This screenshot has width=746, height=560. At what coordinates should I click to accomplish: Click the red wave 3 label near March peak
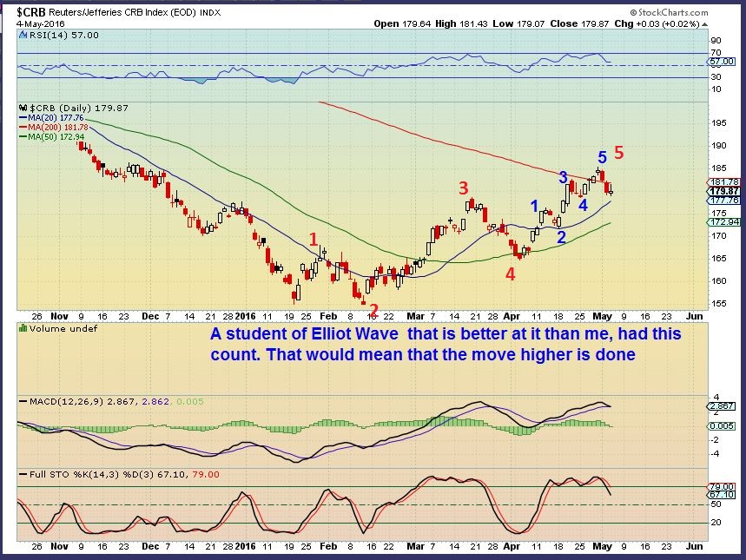coord(464,188)
